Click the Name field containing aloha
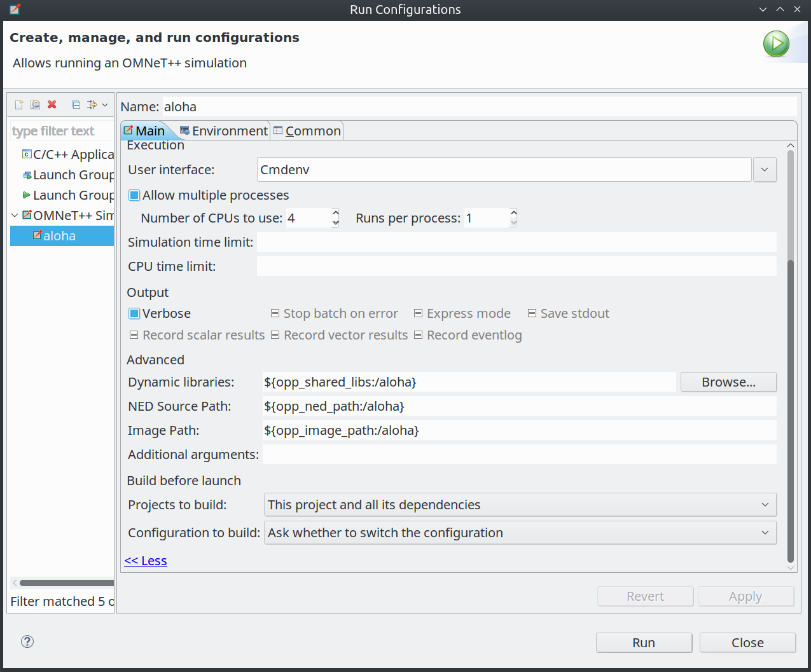This screenshot has height=672, width=811. 480,107
